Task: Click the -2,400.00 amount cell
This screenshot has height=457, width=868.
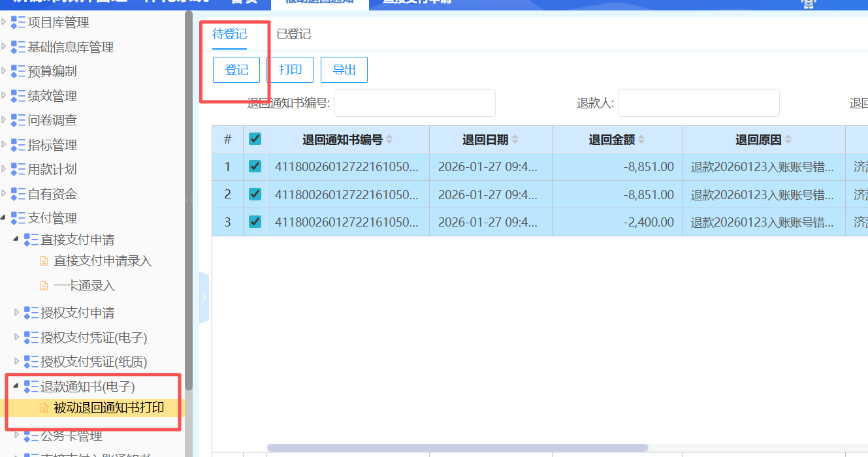Action: (617, 222)
